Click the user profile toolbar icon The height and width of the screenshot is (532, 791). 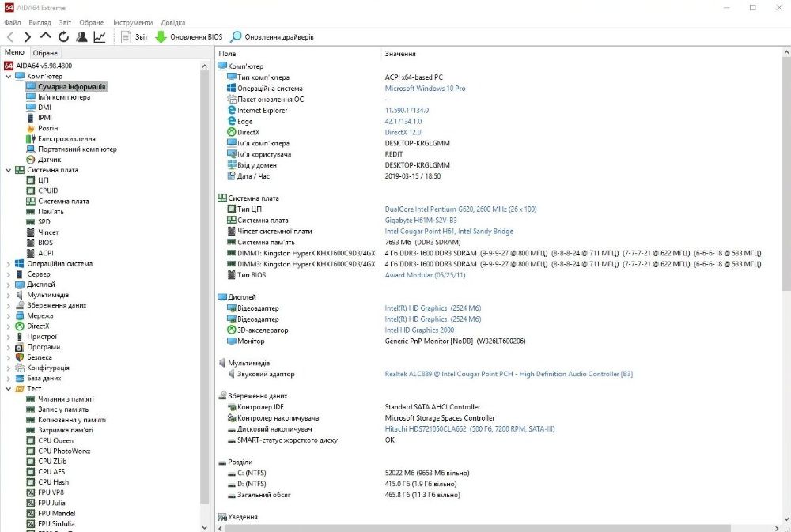[81, 37]
